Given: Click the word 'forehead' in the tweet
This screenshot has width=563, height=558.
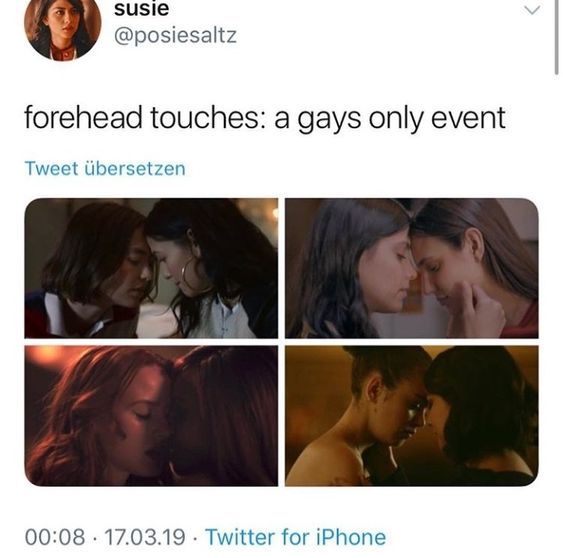Looking at the screenshot, I should 83,118.
